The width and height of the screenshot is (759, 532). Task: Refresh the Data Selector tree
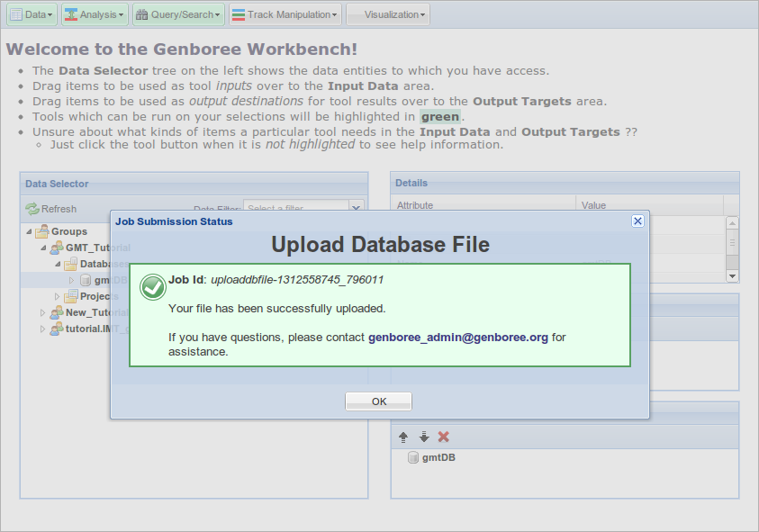tap(51, 209)
